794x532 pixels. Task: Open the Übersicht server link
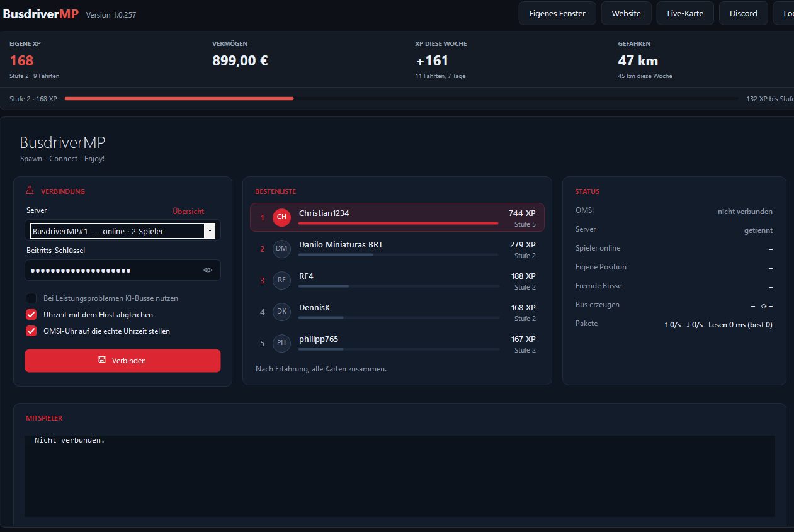pos(188,212)
